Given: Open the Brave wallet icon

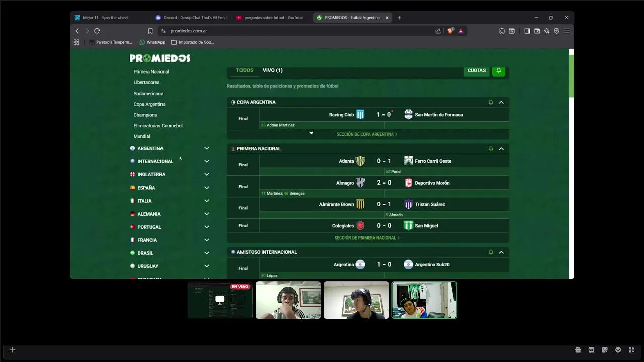Looking at the screenshot, I should coord(537,31).
